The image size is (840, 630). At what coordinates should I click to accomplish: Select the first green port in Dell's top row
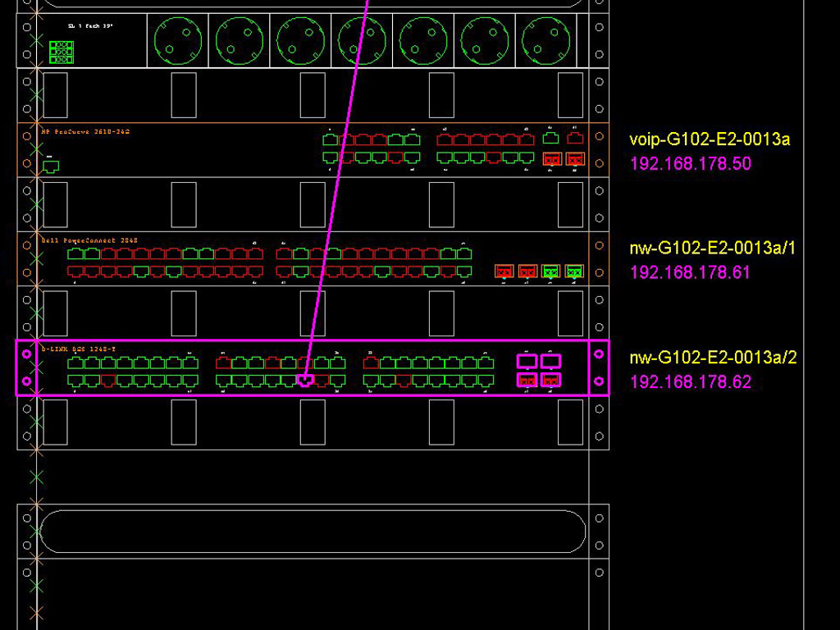(75, 253)
